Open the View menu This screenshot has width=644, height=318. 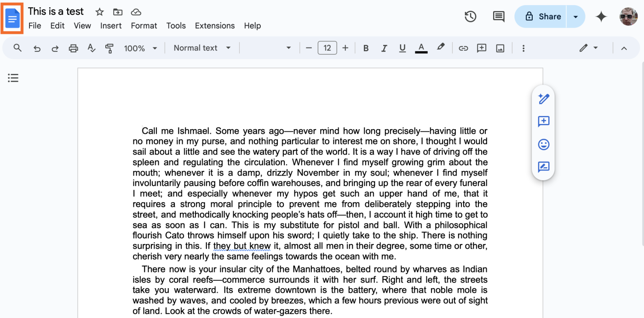82,26
